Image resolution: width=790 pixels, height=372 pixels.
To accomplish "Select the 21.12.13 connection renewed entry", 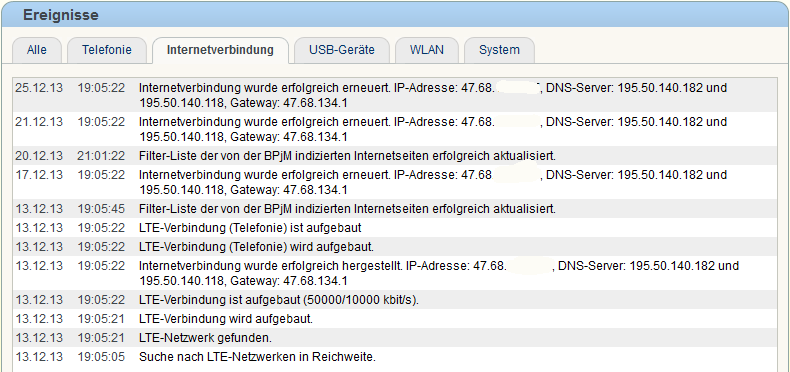I will tap(395, 129).
